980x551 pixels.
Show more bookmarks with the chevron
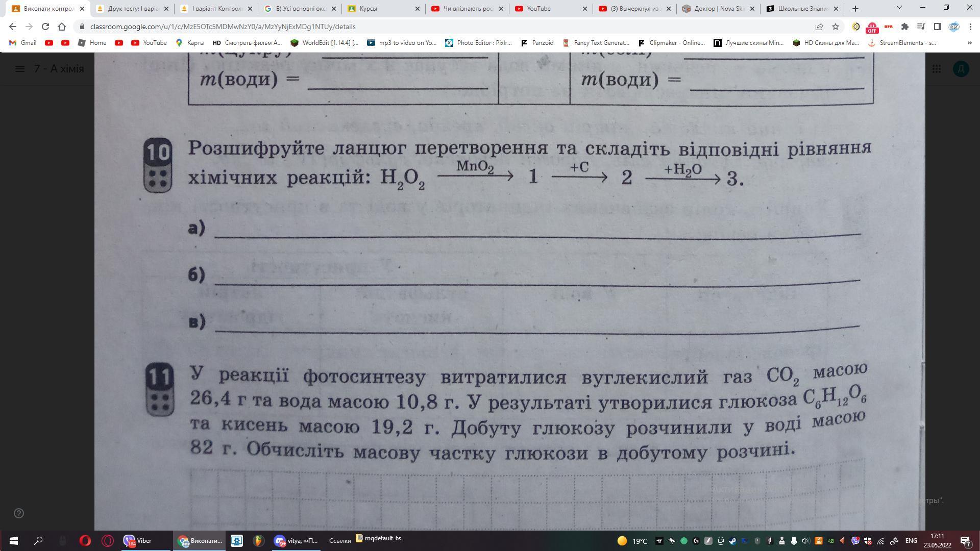969,43
